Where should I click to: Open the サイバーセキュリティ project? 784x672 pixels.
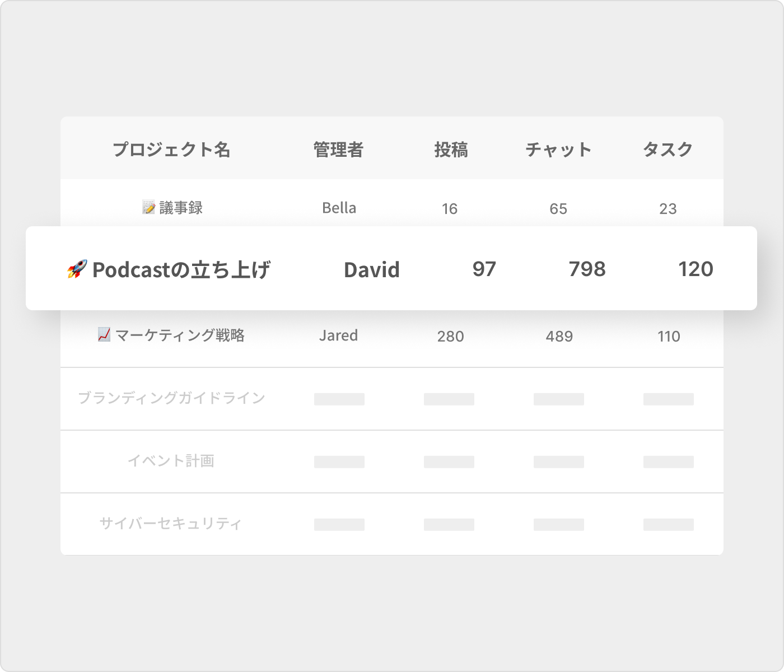171,524
